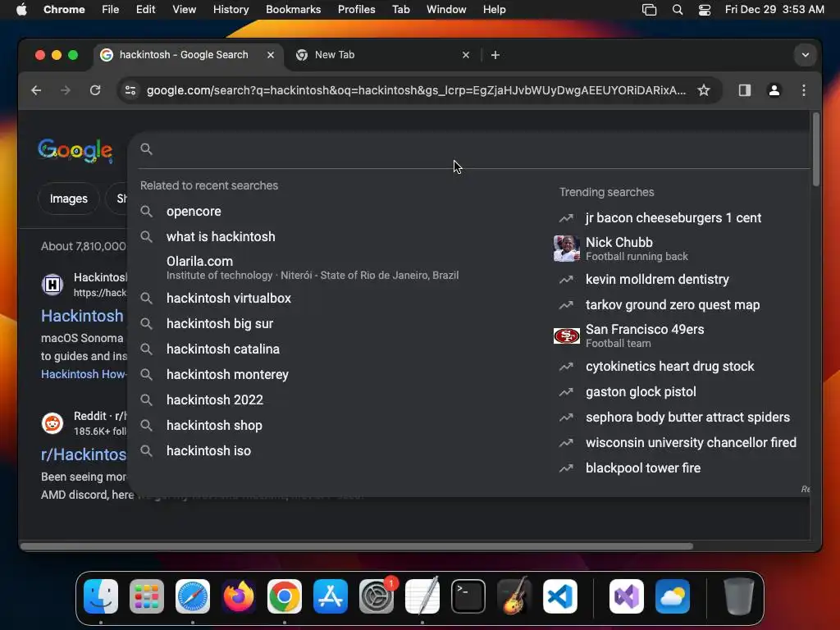Viewport: 840px width, 630px height.
Task: Click the Hackintosh site favicon
Action: coord(52,285)
